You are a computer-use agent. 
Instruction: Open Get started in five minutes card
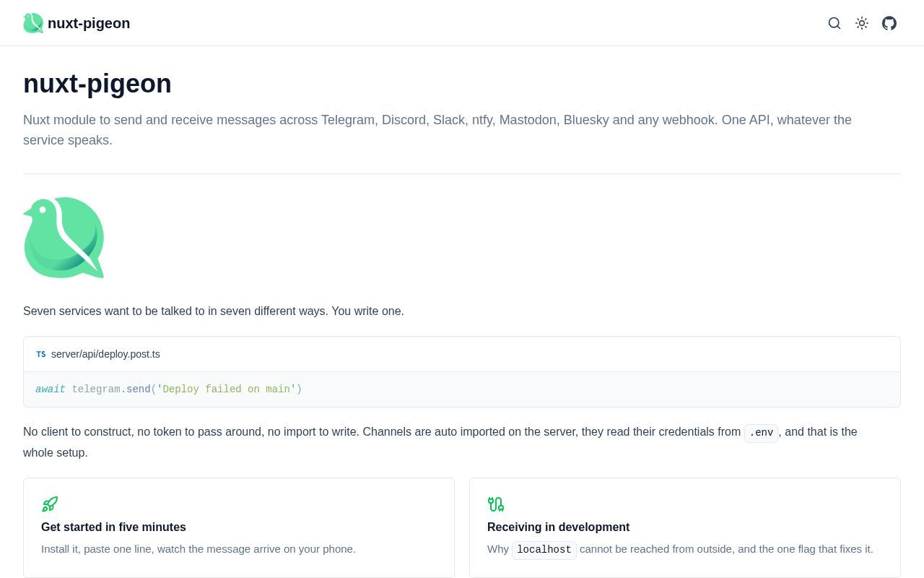coord(239,527)
